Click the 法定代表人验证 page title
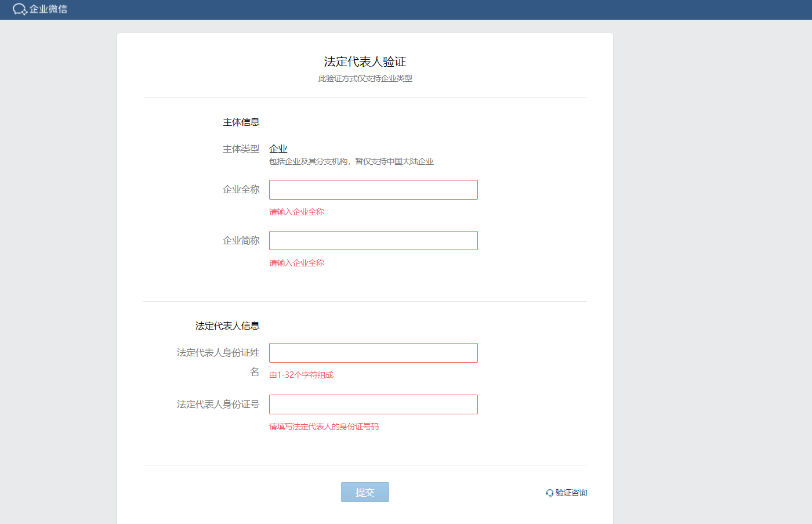The image size is (812, 524). point(365,60)
